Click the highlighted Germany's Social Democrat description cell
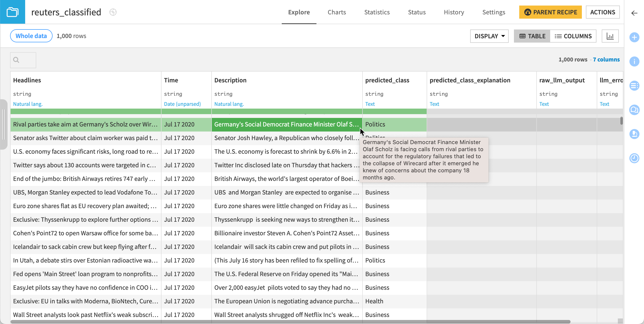This screenshot has height=324, width=644. (287, 124)
